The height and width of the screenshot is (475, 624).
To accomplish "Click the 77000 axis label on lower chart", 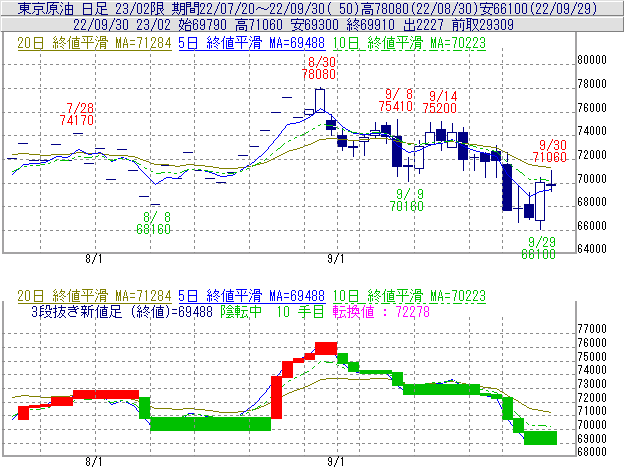I will pyautogui.click(x=592, y=329).
